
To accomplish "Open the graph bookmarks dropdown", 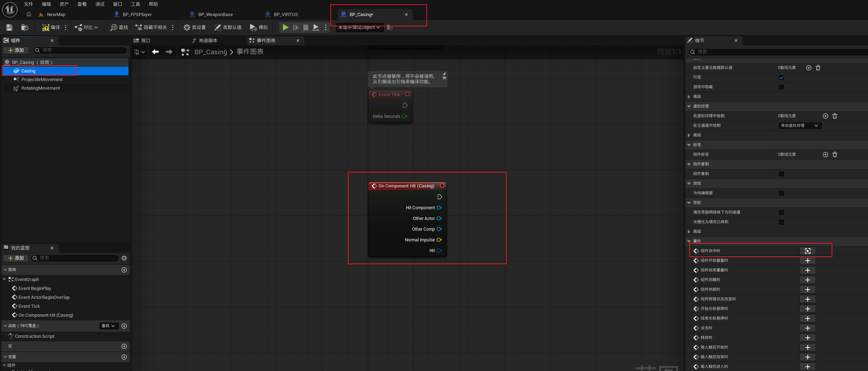I will pos(139,52).
